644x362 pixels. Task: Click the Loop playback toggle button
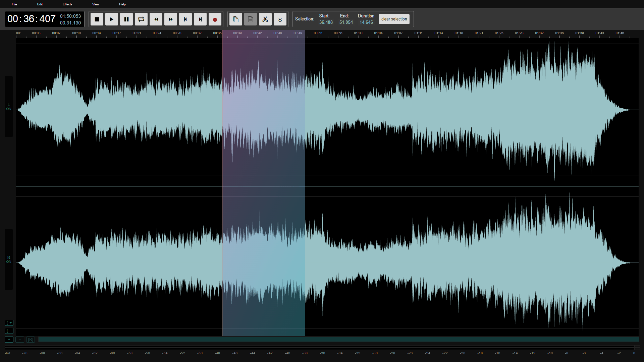[141, 19]
